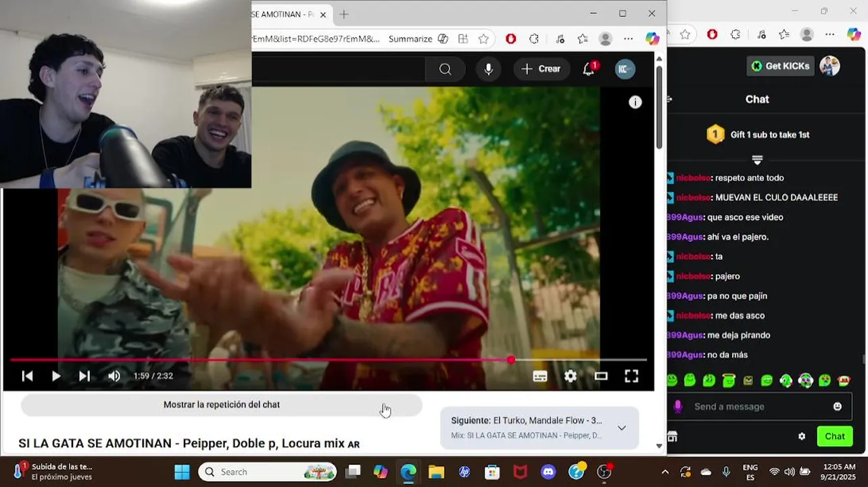Click chat message 'respeto ante todo'
The image size is (868, 487).
(x=750, y=178)
